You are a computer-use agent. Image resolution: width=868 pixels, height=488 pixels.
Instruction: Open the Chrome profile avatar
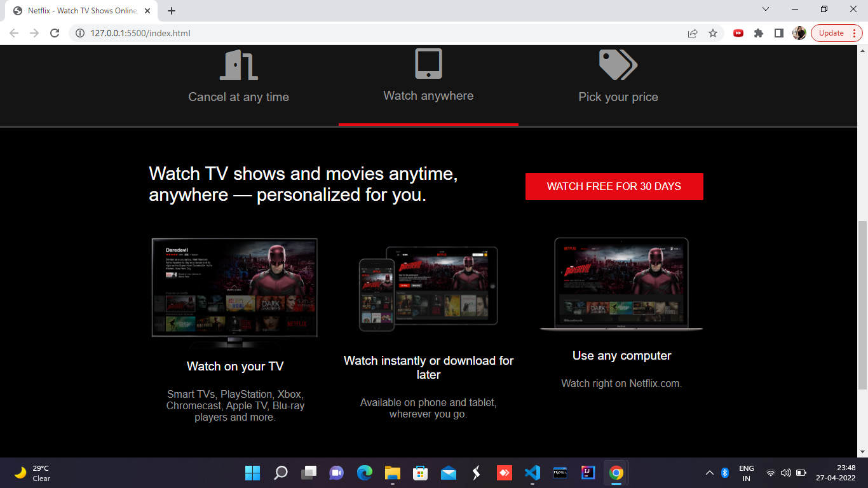[799, 33]
